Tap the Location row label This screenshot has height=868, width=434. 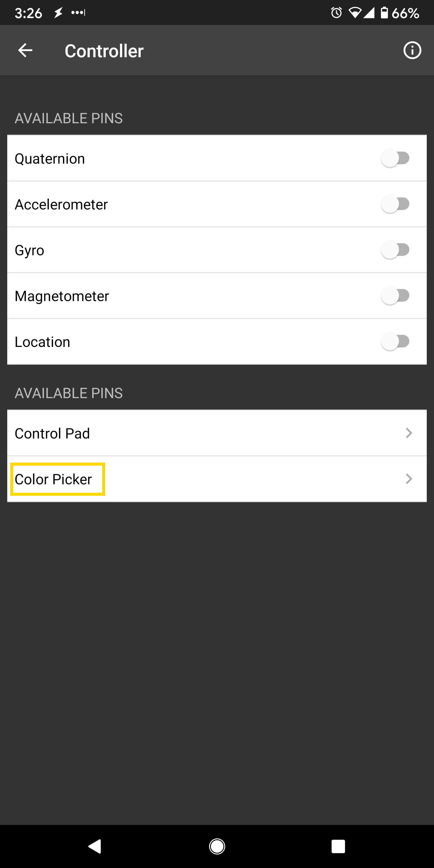[x=42, y=342]
